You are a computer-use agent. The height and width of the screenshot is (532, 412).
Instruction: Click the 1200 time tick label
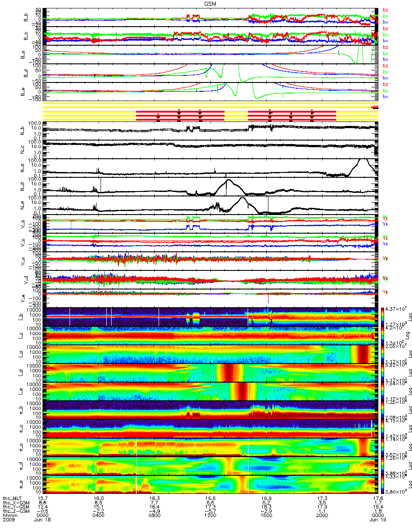210,516
